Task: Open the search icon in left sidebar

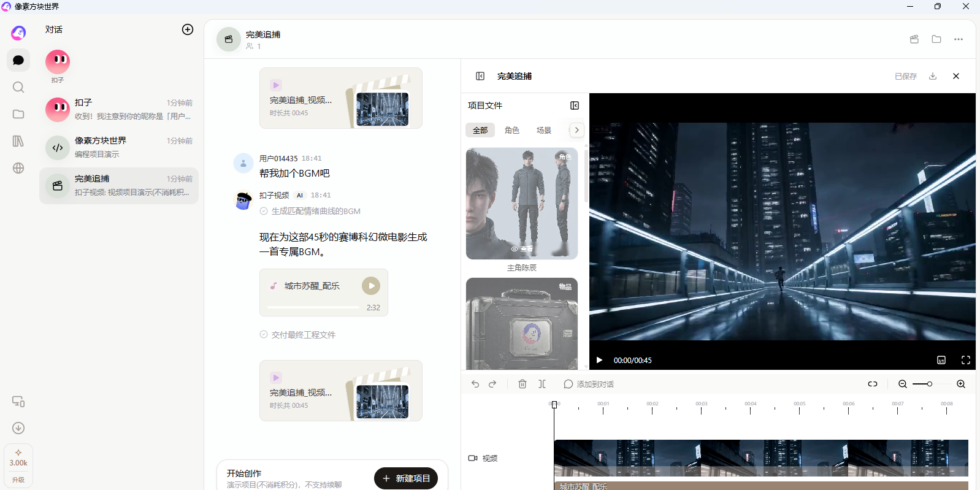Action: click(18, 87)
